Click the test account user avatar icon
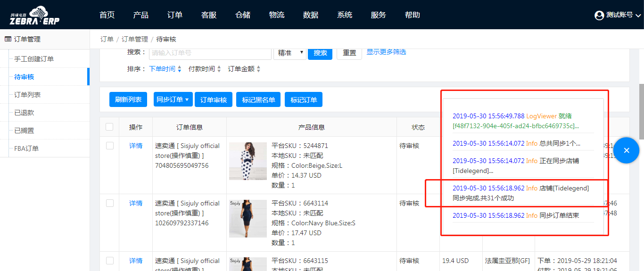644x271 pixels. [599, 15]
